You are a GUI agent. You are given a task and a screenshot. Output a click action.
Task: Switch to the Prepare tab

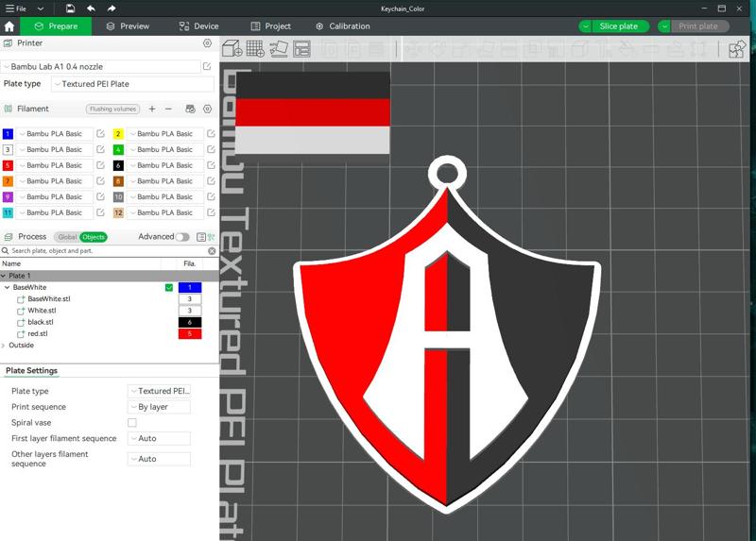tap(56, 26)
